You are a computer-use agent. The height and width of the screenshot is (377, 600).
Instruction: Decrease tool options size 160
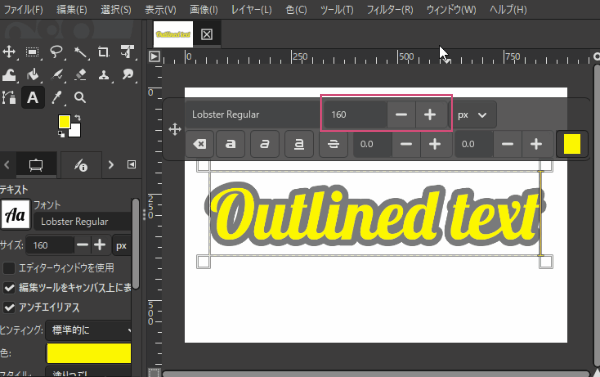point(83,245)
